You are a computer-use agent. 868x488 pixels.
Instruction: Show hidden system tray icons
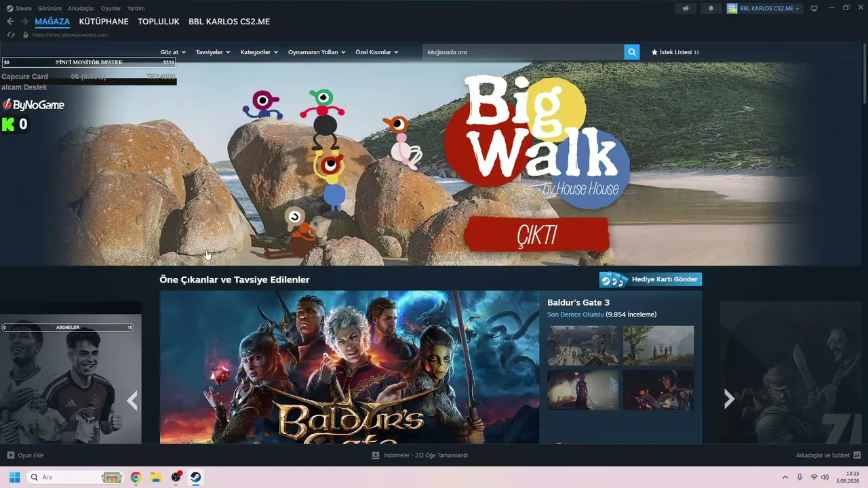pos(785,477)
